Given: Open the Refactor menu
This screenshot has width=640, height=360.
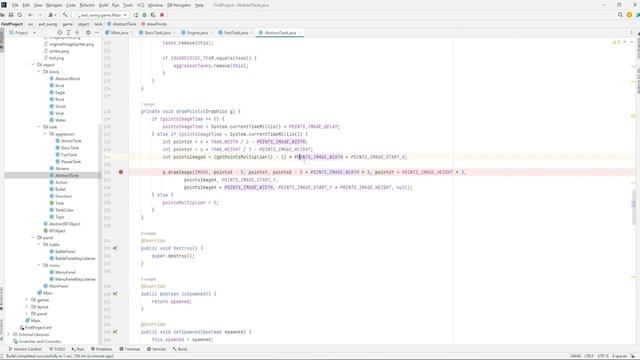Looking at the screenshot, I should coord(87,5).
